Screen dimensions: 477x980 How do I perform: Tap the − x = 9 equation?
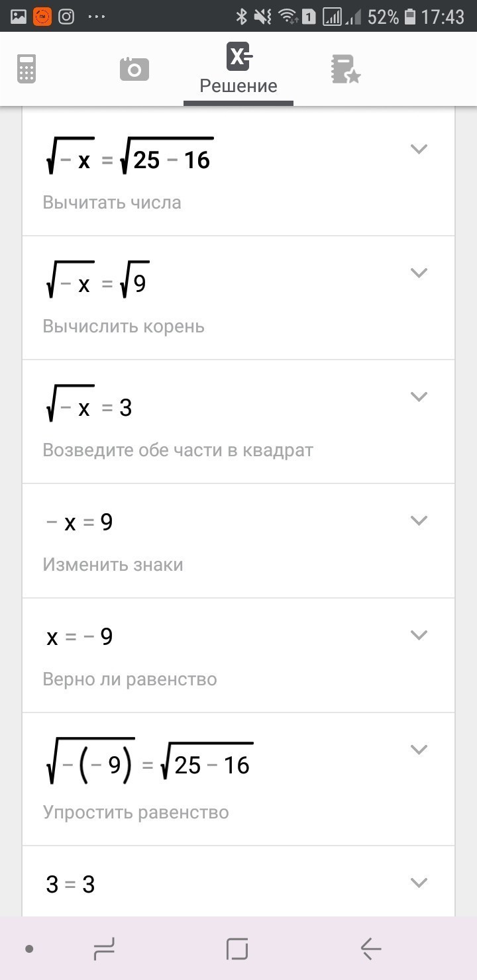coord(79,522)
